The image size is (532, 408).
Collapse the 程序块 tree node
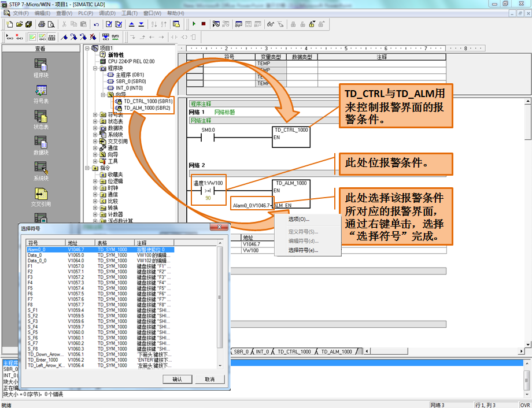point(95,68)
